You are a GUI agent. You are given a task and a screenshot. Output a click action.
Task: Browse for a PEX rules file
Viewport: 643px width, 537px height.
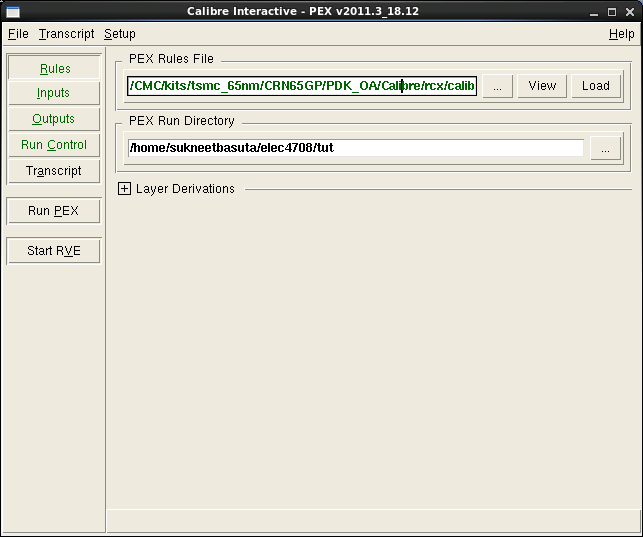(497, 86)
